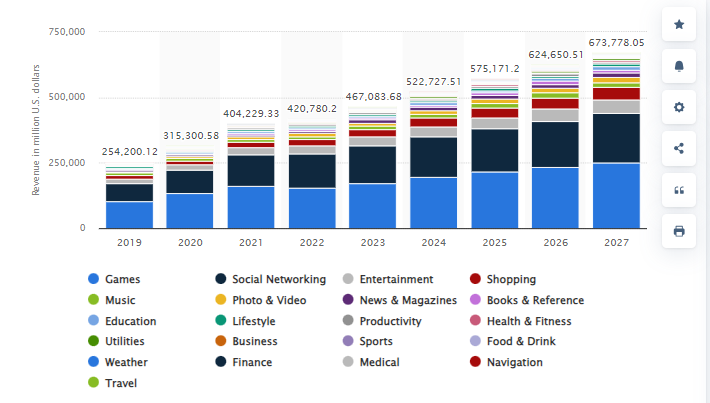Toggle Social Networking legend item
This screenshot has width=710, height=403.
(270, 279)
